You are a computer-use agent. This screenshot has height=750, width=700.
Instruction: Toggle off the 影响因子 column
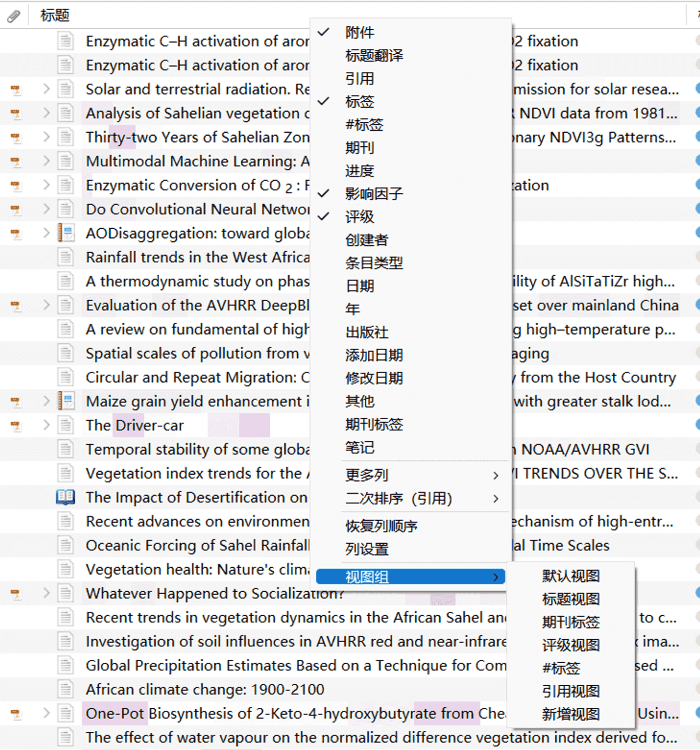click(374, 194)
